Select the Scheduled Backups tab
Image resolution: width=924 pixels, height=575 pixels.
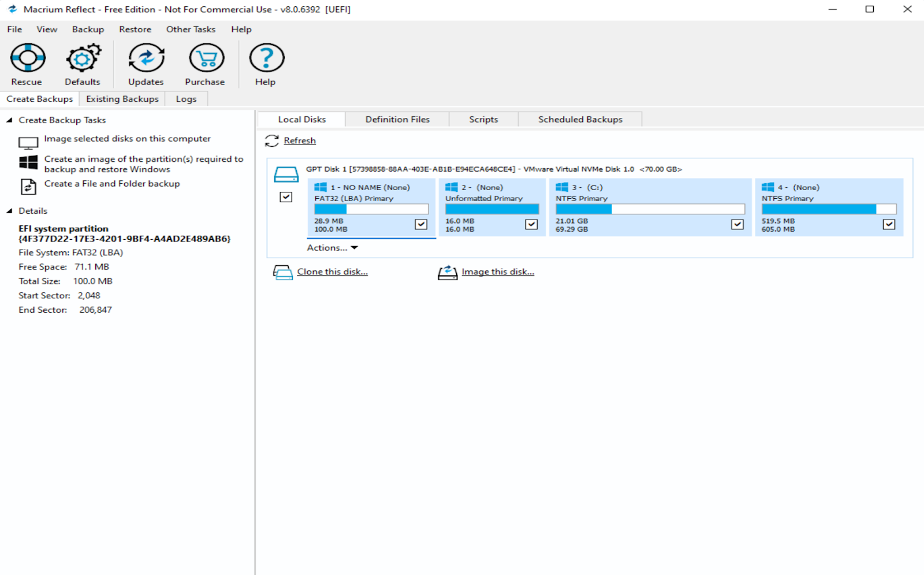click(x=580, y=120)
